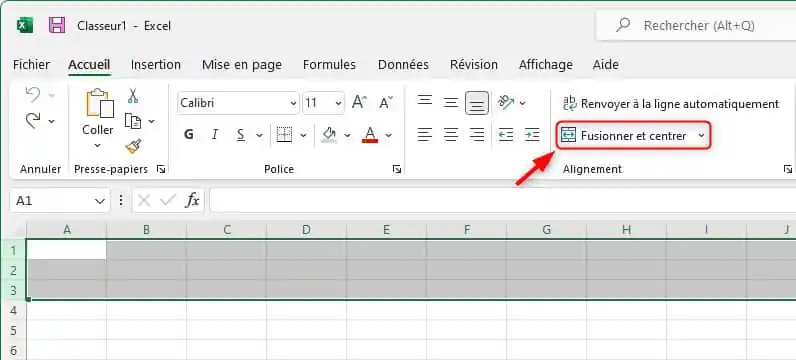Click Renvoyer à la ligne automatiquement

point(671,104)
